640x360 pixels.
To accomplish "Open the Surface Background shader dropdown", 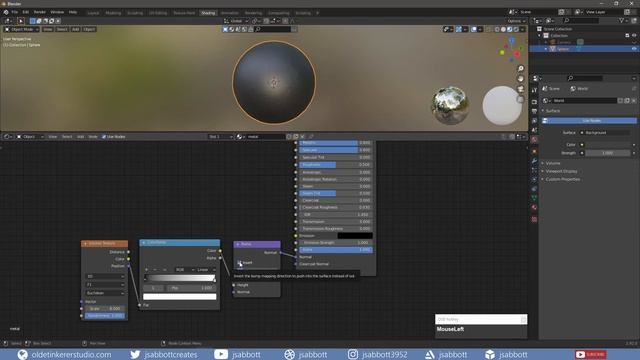I will tap(604, 133).
